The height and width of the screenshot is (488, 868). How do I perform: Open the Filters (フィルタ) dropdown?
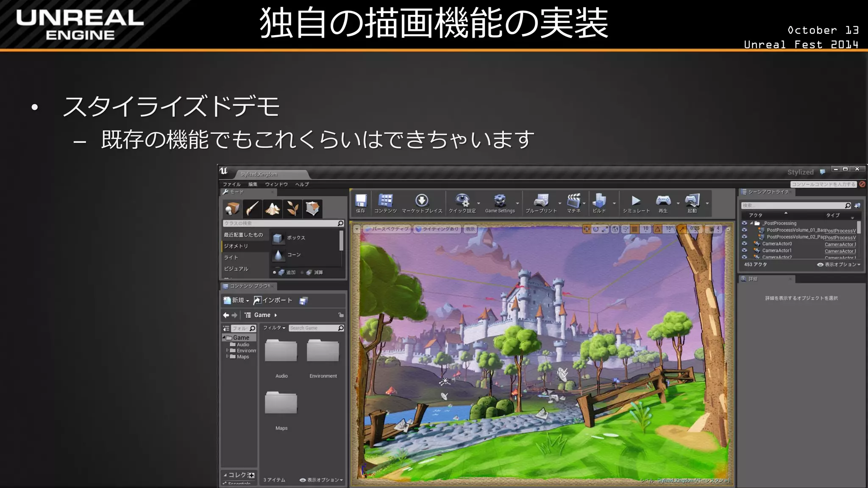(274, 328)
